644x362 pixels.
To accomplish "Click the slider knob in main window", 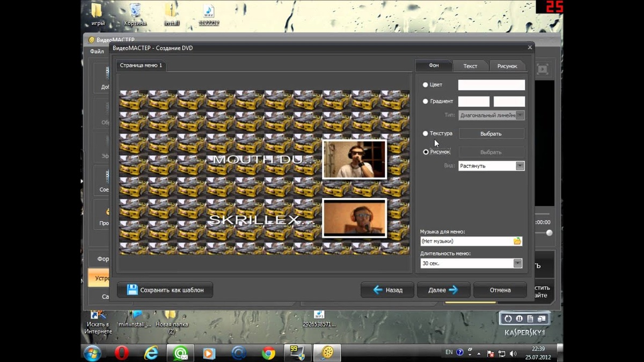I will [549, 233].
